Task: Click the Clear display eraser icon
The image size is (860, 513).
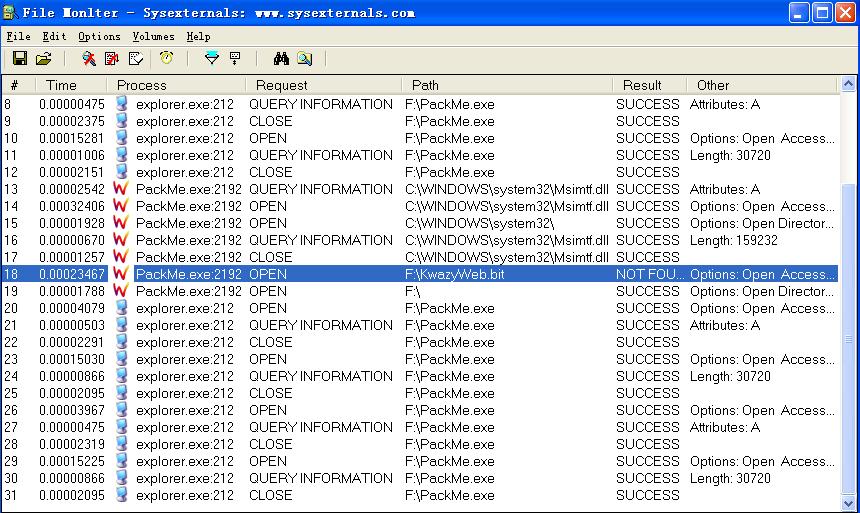Action: [x=135, y=58]
